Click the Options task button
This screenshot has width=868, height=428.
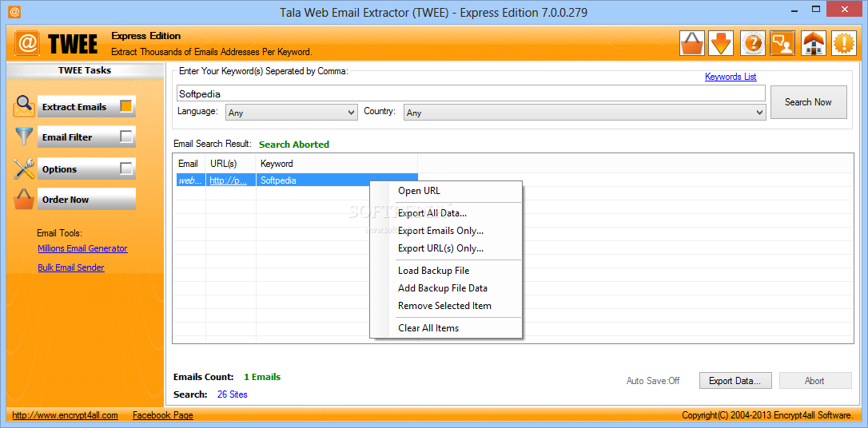coord(86,168)
